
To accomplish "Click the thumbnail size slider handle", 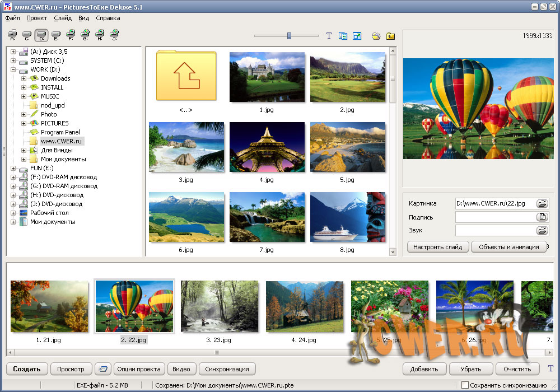I will point(289,36).
